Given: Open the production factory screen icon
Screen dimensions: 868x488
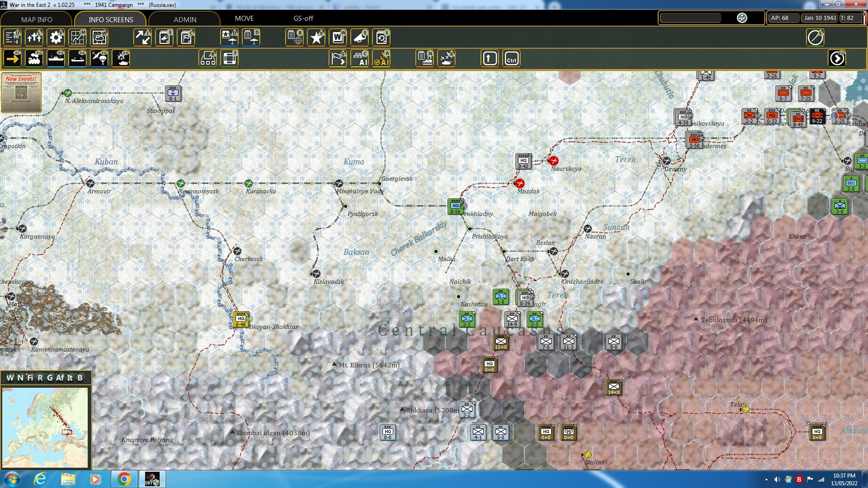Looking at the screenshot, I should click(x=425, y=59).
